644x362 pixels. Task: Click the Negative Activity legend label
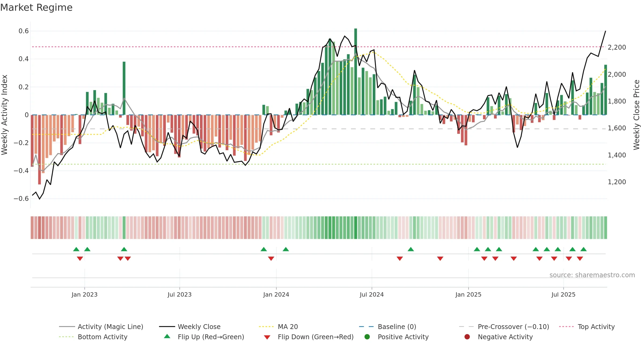(505, 337)
